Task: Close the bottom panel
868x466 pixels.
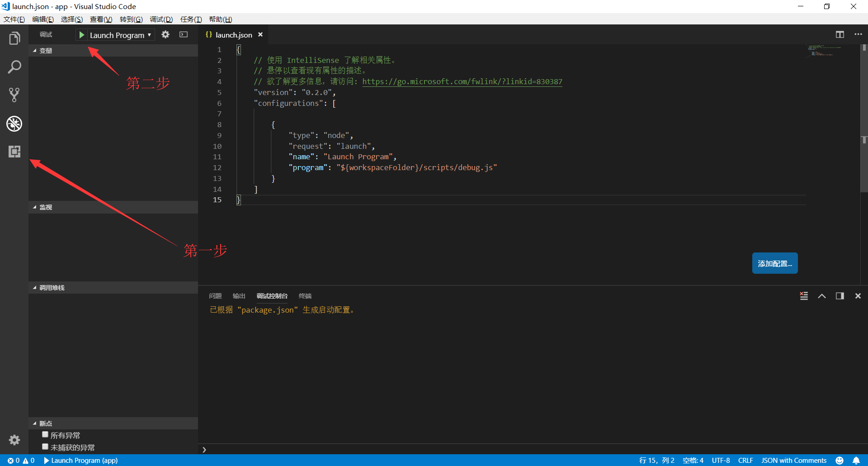Action: pyautogui.click(x=858, y=296)
